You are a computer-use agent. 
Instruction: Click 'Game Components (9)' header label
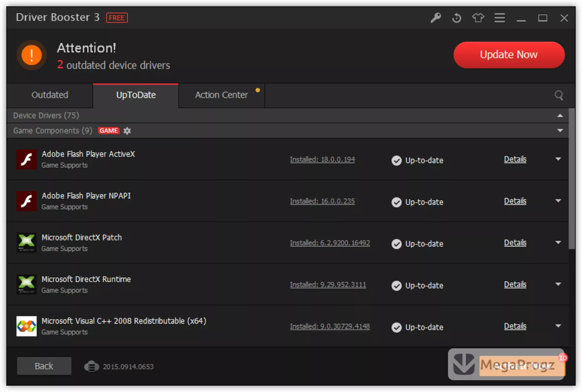(53, 131)
